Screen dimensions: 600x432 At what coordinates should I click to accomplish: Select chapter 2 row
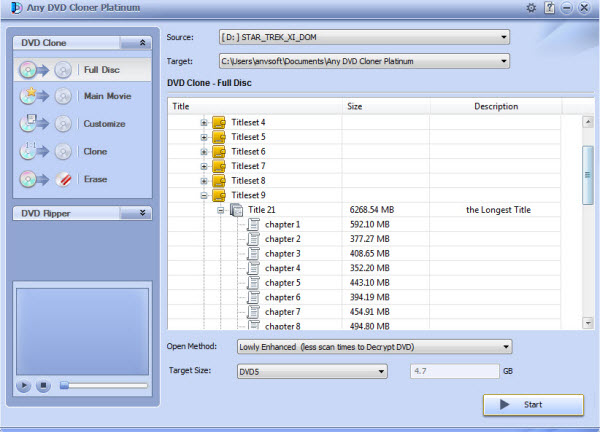(x=364, y=239)
